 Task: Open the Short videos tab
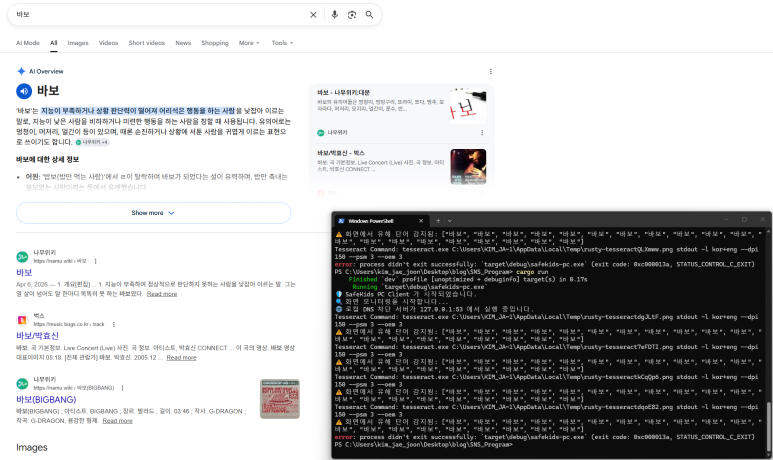tap(147, 43)
